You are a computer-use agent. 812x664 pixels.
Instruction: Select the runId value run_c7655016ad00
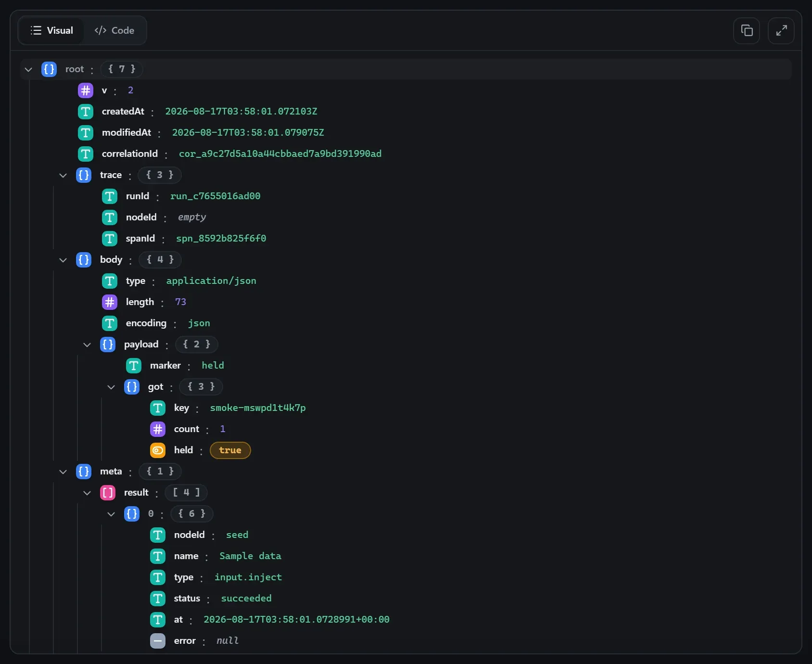[x=215, y=196]
